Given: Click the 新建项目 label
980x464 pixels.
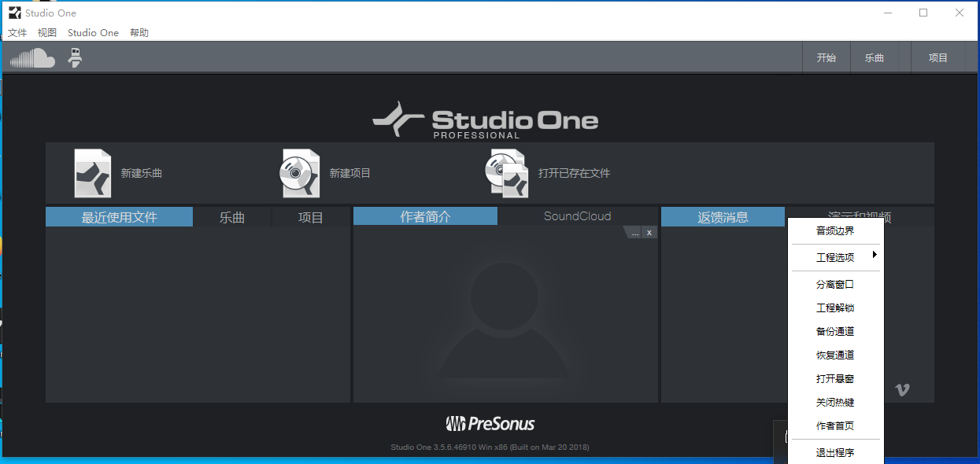Looking at the screenshot, I should point(349,173).
